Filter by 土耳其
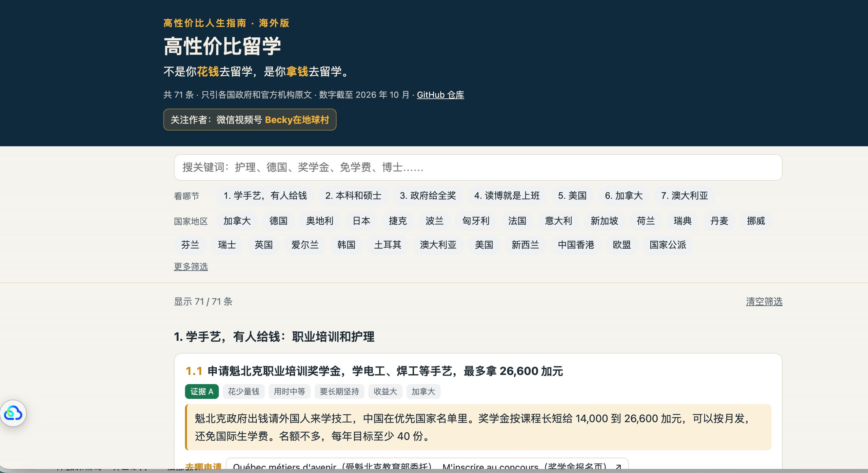868x473 pixels. 388,245
